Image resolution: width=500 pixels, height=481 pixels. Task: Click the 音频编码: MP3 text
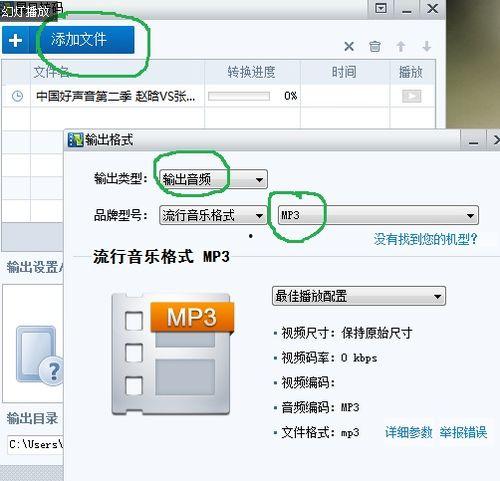click(x=320, y=407)
